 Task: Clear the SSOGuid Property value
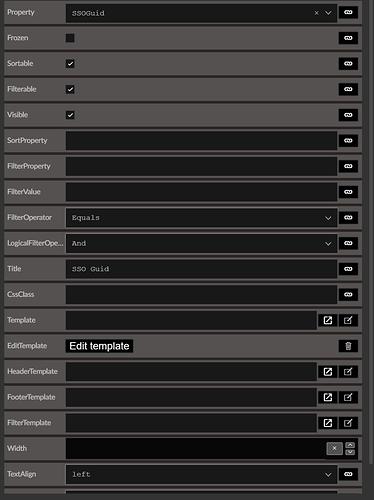316,13
